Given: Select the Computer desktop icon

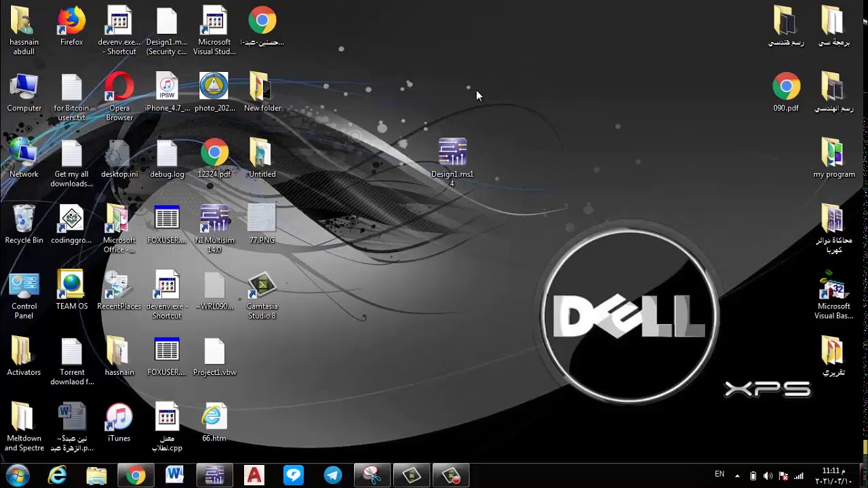Looking at the screenshot, I should coord(24,94).
